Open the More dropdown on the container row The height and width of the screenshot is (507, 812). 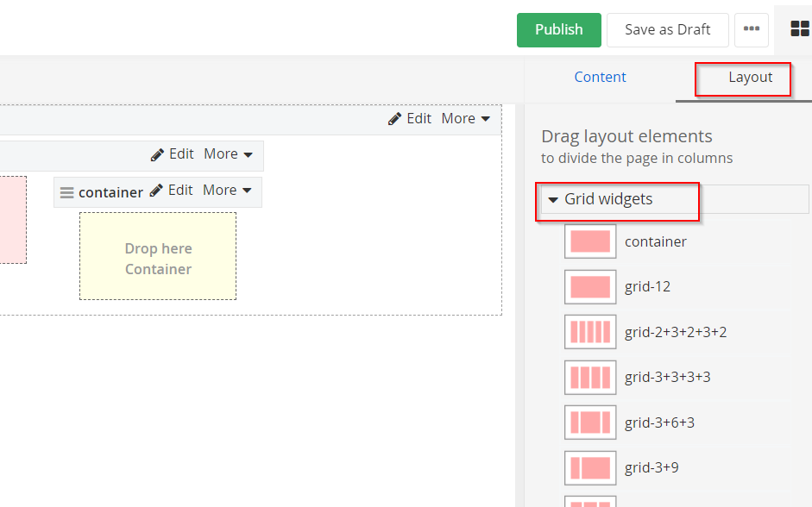tap(227, 191)
